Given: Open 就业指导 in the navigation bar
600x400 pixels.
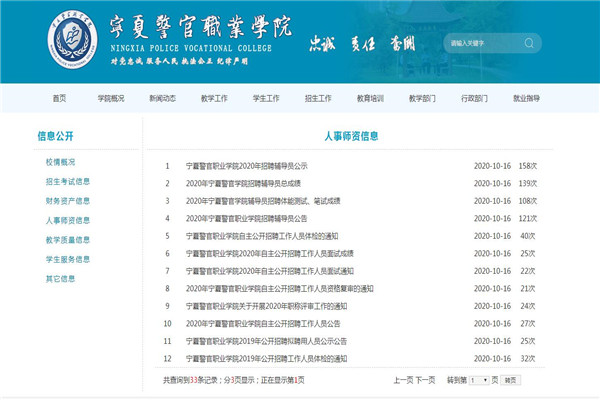Looking at the screenshot, I should pos(526,98).
